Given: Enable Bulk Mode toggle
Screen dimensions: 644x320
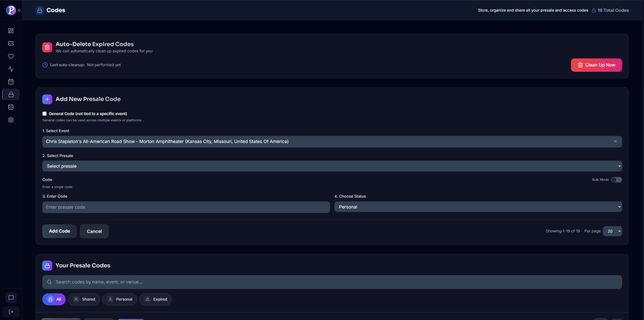Looking at the screenshot, I should point(616,180).
